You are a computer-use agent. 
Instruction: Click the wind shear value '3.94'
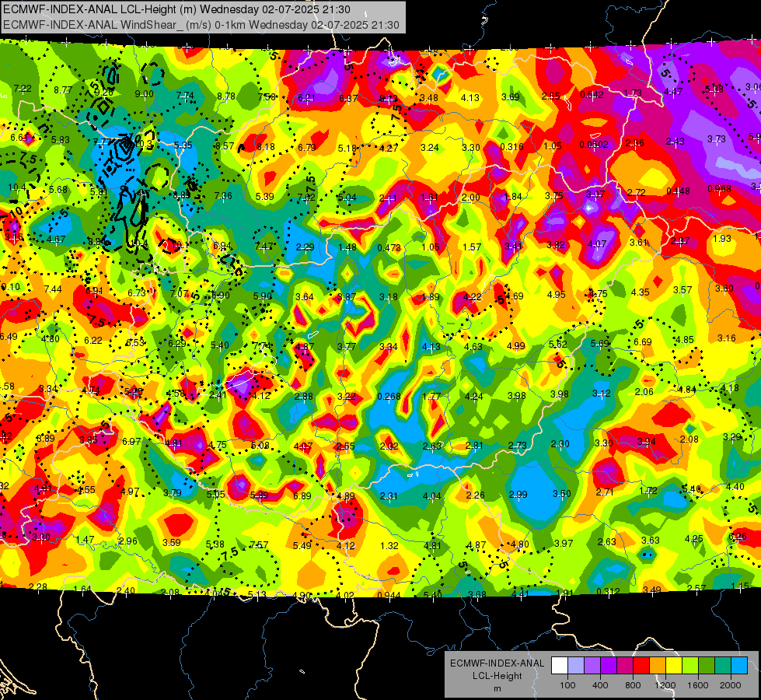pos(647,442)
